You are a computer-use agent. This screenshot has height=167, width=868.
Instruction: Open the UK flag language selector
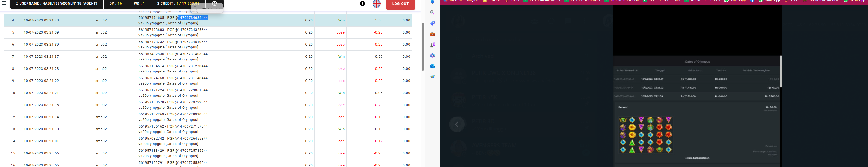pos(376,4)
